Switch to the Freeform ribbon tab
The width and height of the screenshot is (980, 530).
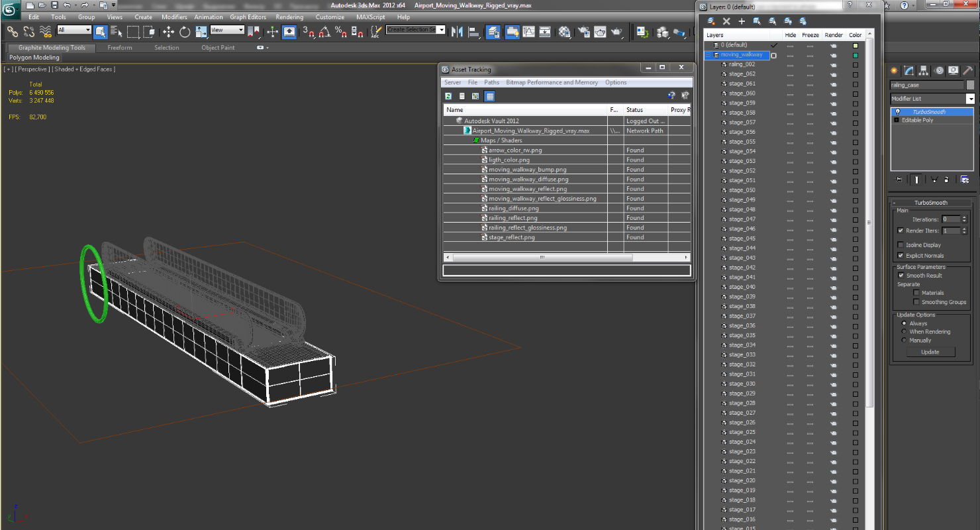coord(120,48)
